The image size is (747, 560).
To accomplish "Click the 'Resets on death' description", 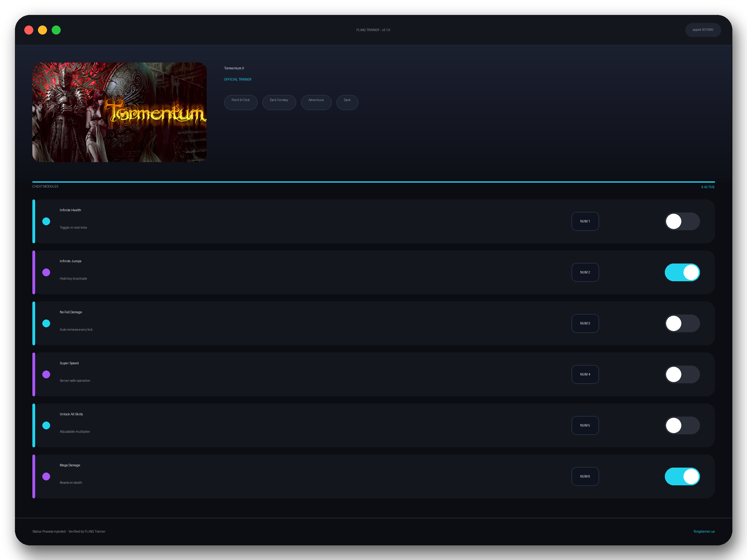I will [71, 482].
